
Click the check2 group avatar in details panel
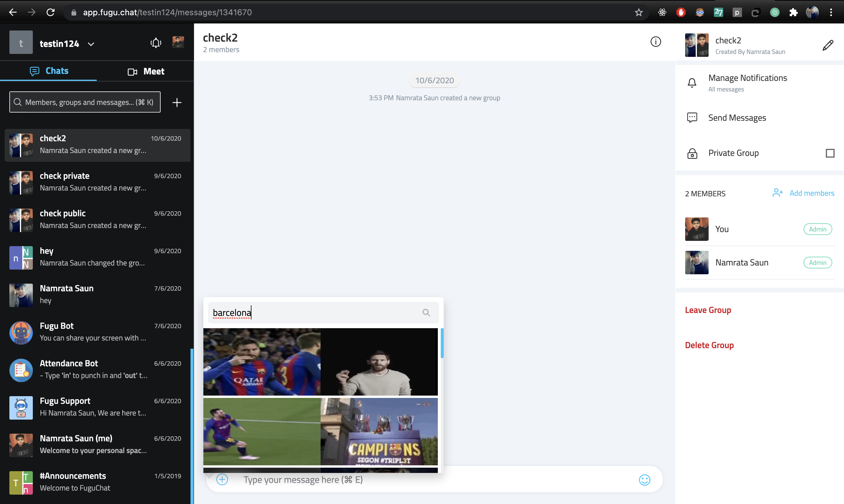(697, 45)
